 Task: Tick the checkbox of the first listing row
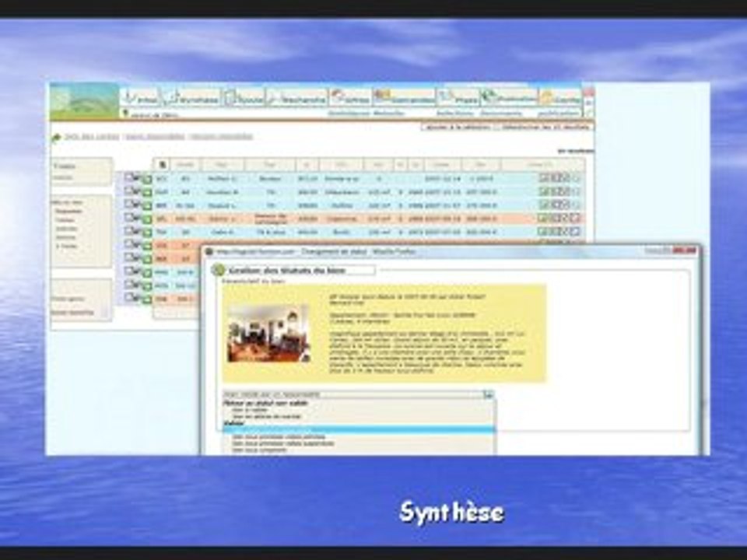coord(128,177)
